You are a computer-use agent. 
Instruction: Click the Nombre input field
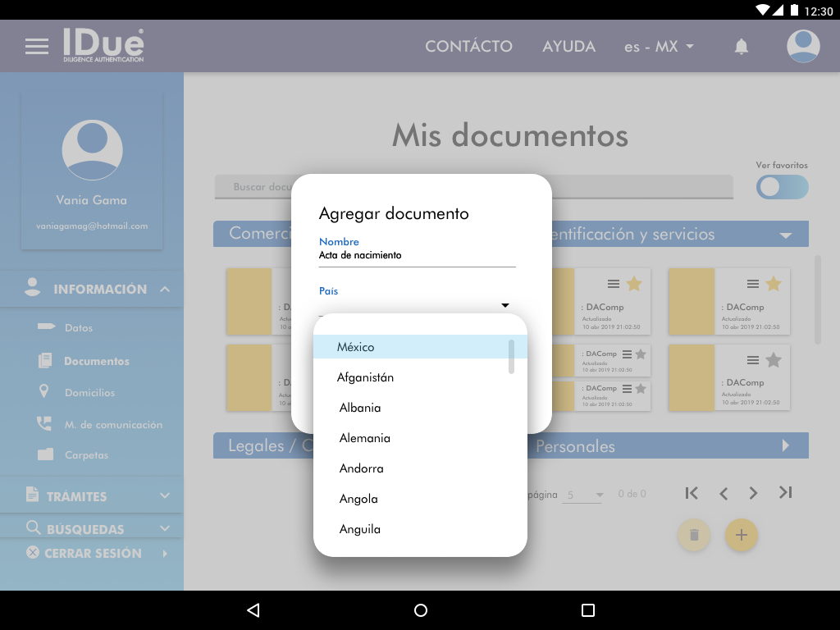point(417,256)
